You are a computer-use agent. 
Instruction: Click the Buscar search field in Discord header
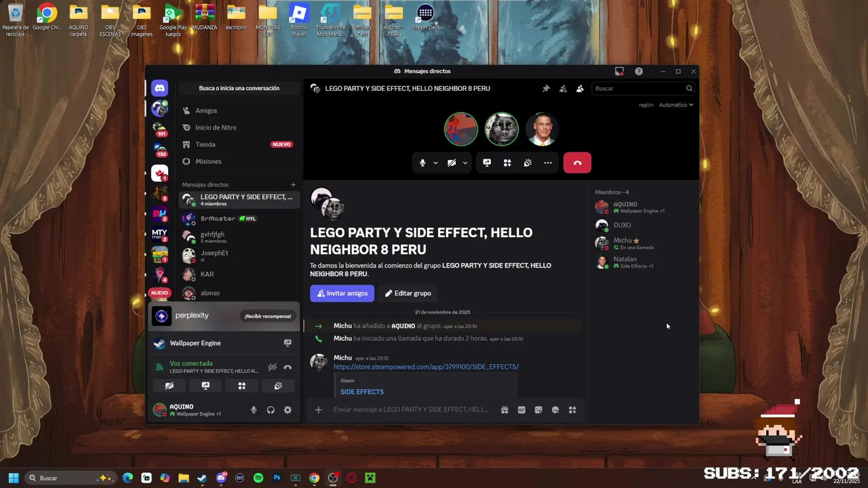[x=643, y=88]
